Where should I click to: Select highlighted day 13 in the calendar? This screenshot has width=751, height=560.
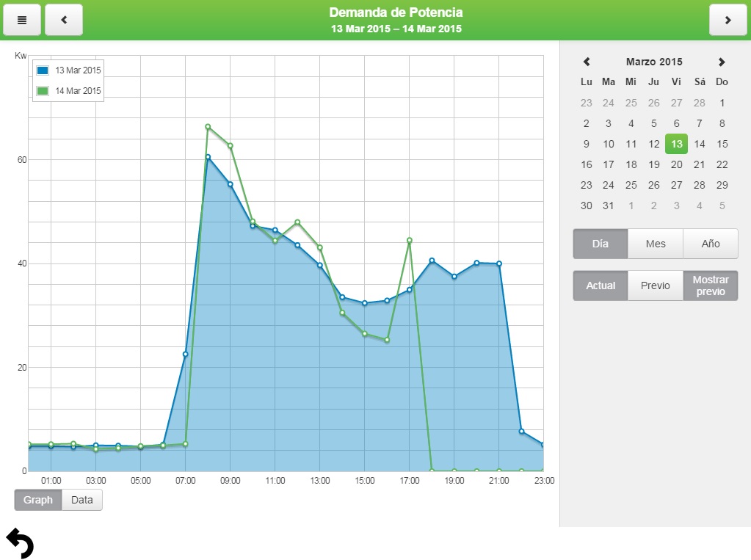coord(677,144)
